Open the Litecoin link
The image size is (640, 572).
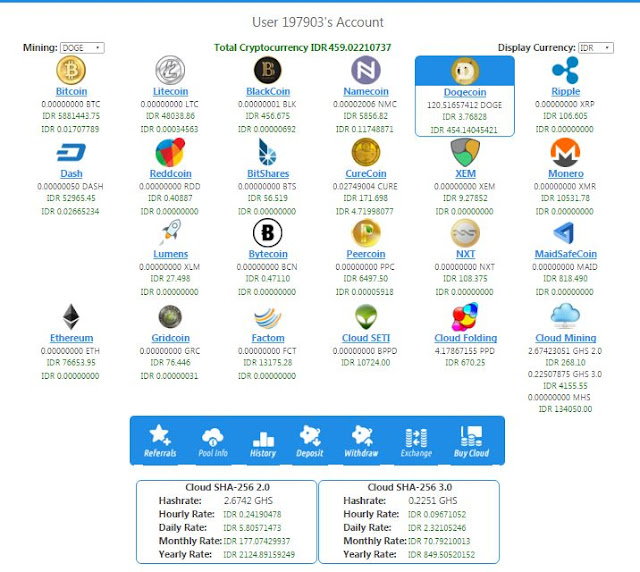pos(170,91)
